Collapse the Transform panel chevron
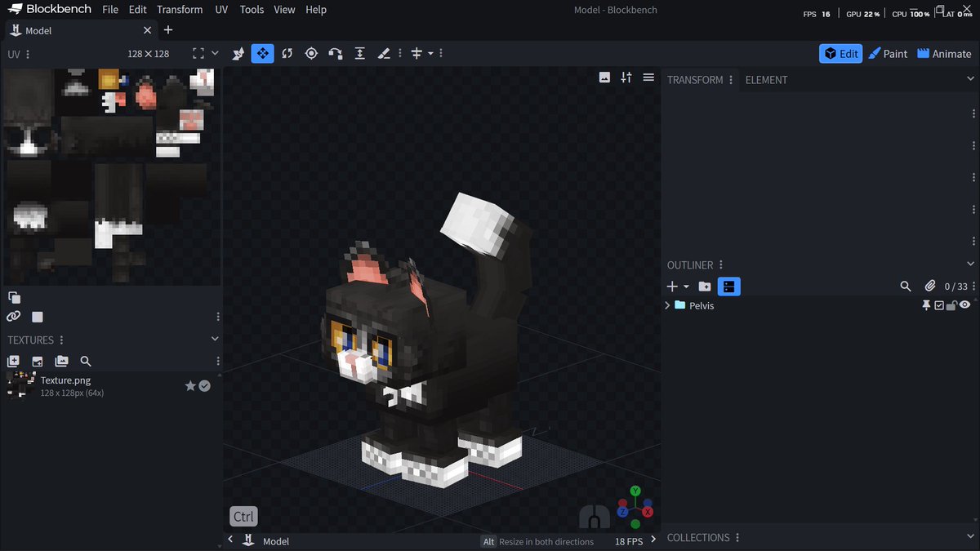Image resolution: width=980 pixels, height=551 pixels. (x=970, y=79)
